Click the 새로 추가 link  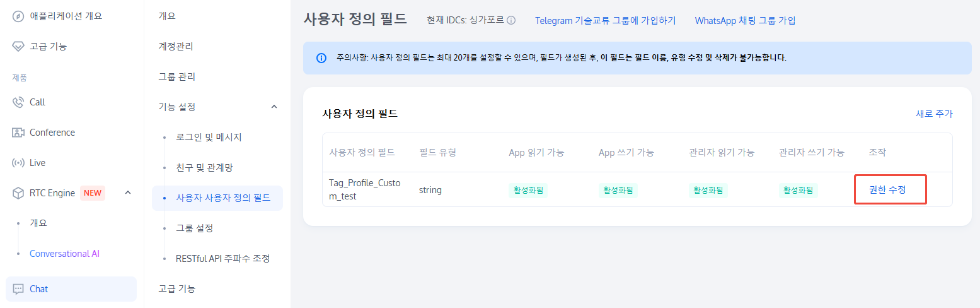pyautogui.click(x=934, y=114)
